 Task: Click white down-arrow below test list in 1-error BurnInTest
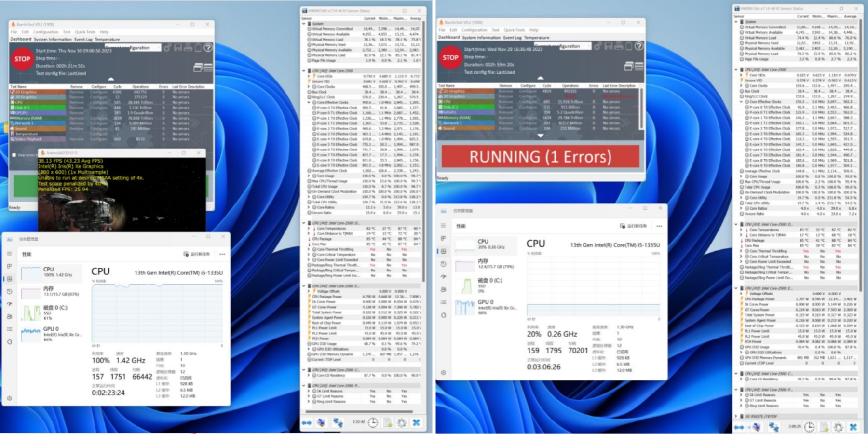click(x=540, y=136)
